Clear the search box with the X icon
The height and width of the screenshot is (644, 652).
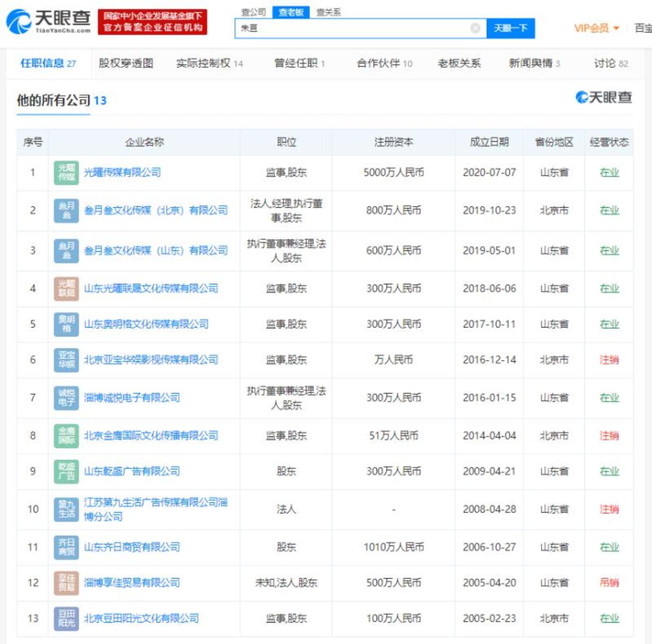coord(475,28)
